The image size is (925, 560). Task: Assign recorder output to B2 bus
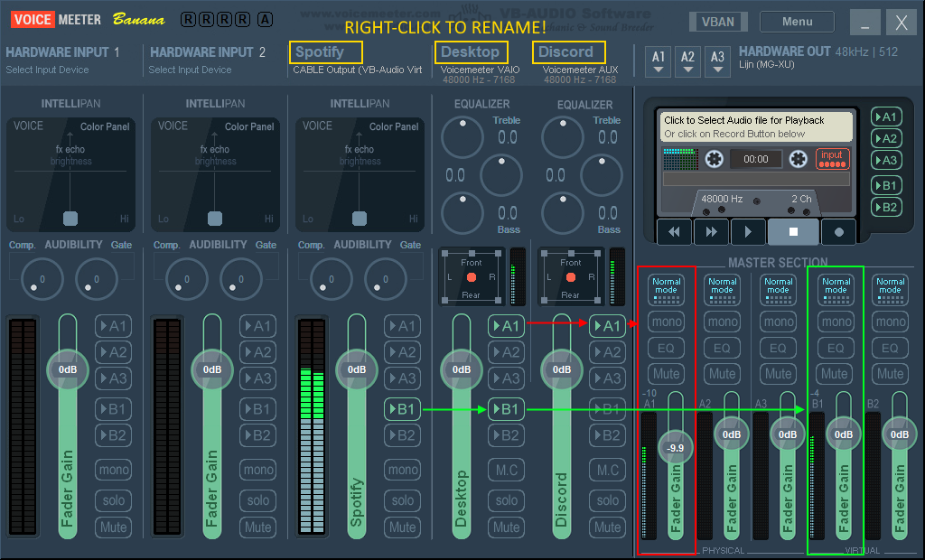(x=886, y=207)
